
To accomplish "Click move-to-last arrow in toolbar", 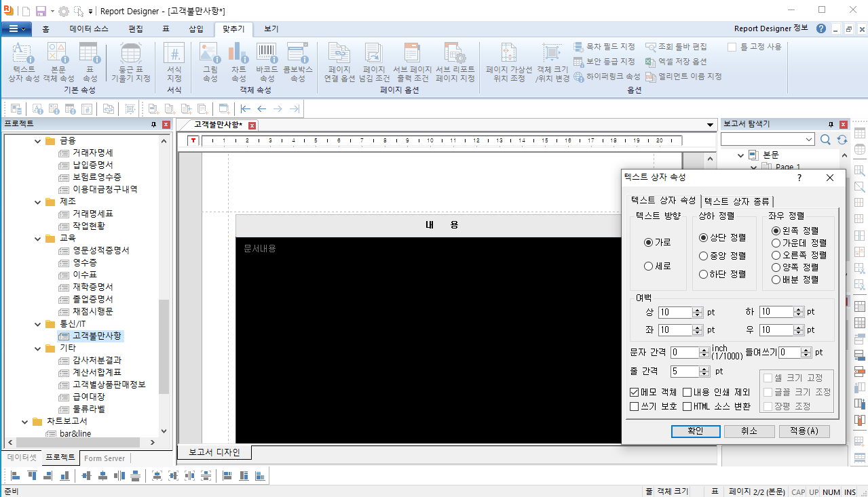I will click(x=295, y=108).
